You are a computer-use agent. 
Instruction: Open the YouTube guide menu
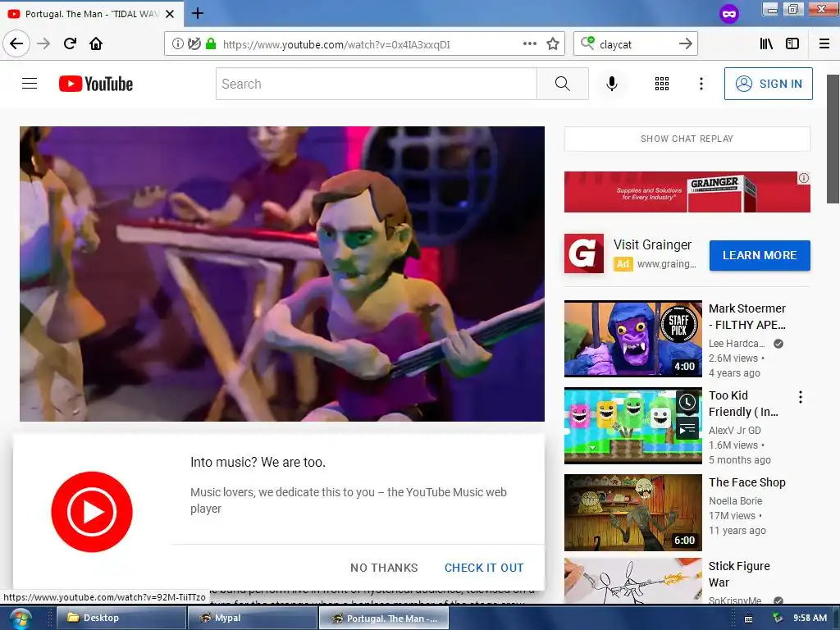click(x=30, y=84)
